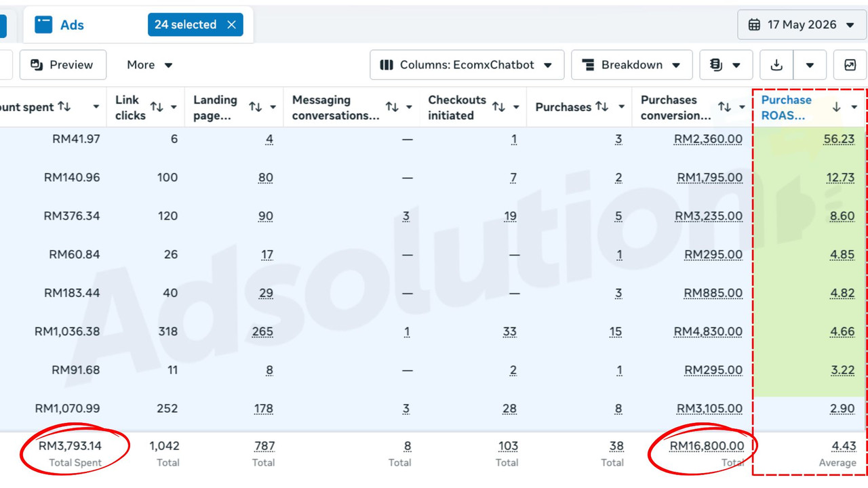This screenshot has height=488, width=868.
Task: Open the charts view icon
Action: pyautogui.click(x=850, y=65)
